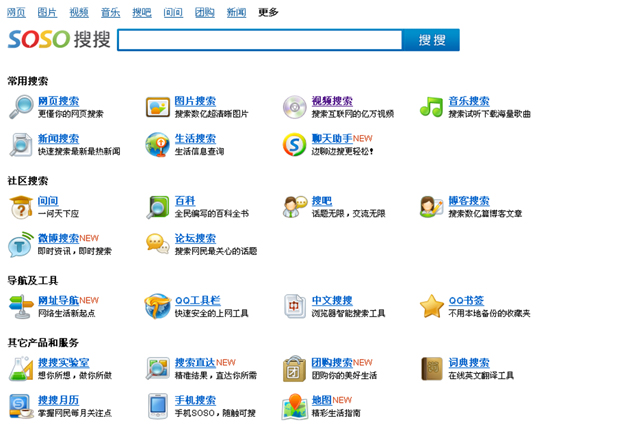
Task: Click the green book icon for 百科
Action: (158, 207)
